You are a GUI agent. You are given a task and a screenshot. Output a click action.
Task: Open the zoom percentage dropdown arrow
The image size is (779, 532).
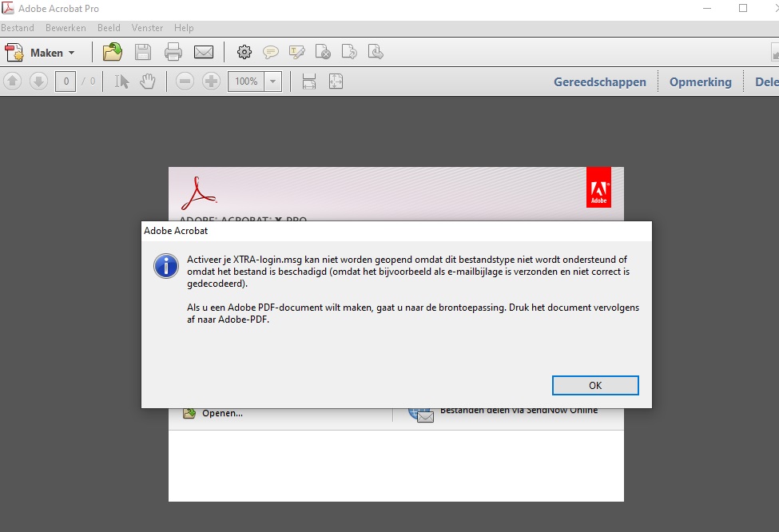click(273, 81)
